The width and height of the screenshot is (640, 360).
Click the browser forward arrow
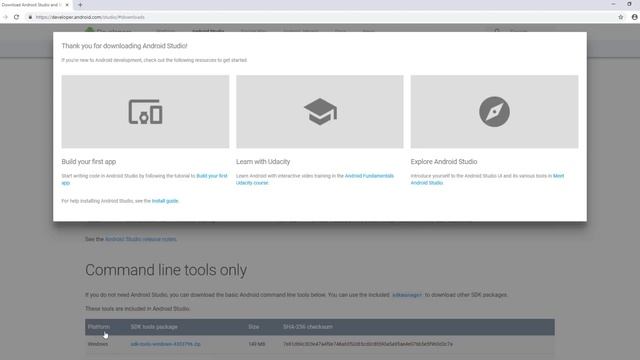(x=5, y=17)
